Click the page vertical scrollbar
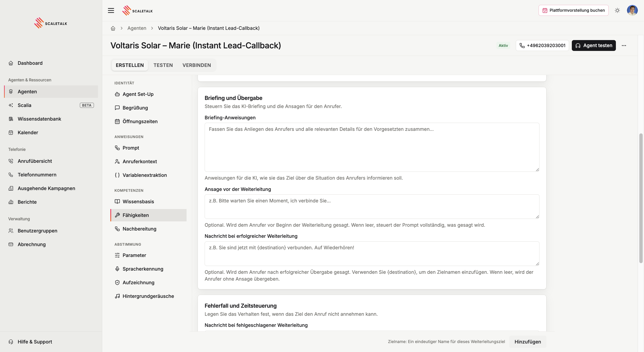 click(x=641, y=198)
